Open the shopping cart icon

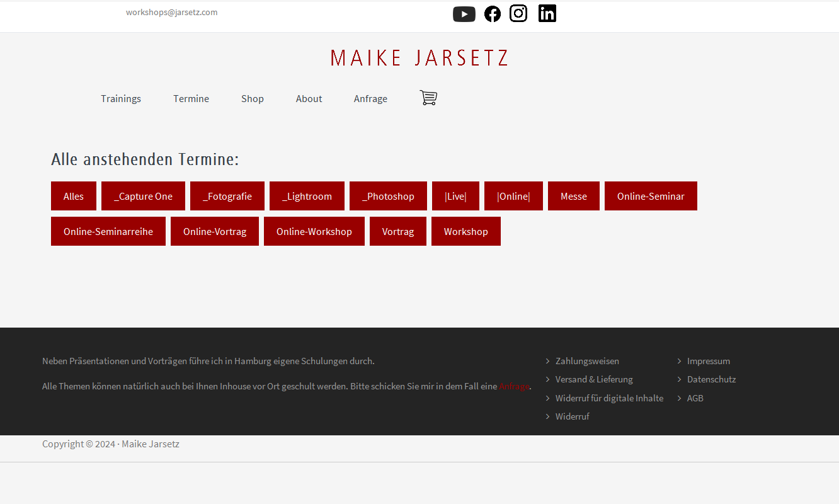(x=428, y=98)
